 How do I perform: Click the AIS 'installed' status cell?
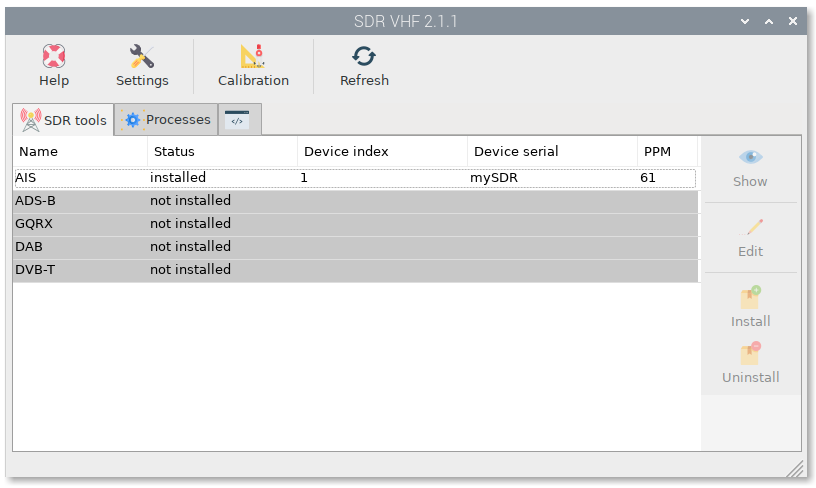pyautogui.click(x=178, y=178)
